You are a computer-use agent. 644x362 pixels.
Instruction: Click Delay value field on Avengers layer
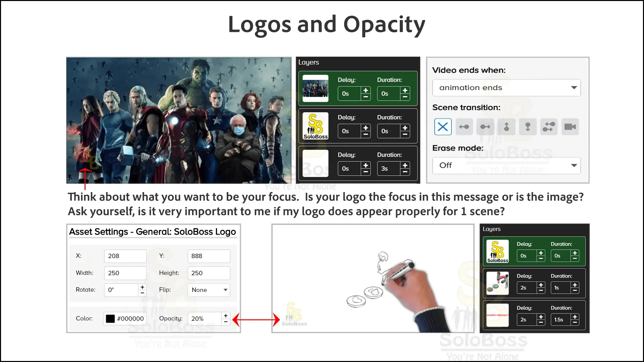coord(350,94)
